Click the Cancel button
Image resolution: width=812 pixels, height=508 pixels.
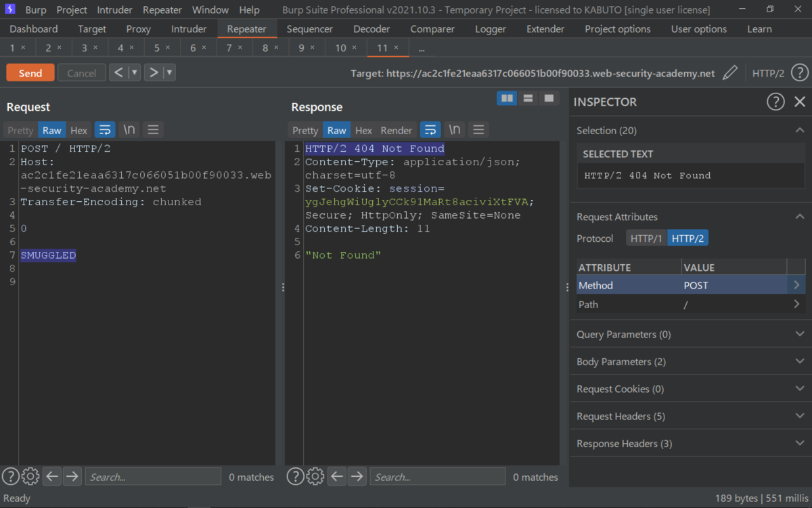pyautogui.click(x=82, y=73)
